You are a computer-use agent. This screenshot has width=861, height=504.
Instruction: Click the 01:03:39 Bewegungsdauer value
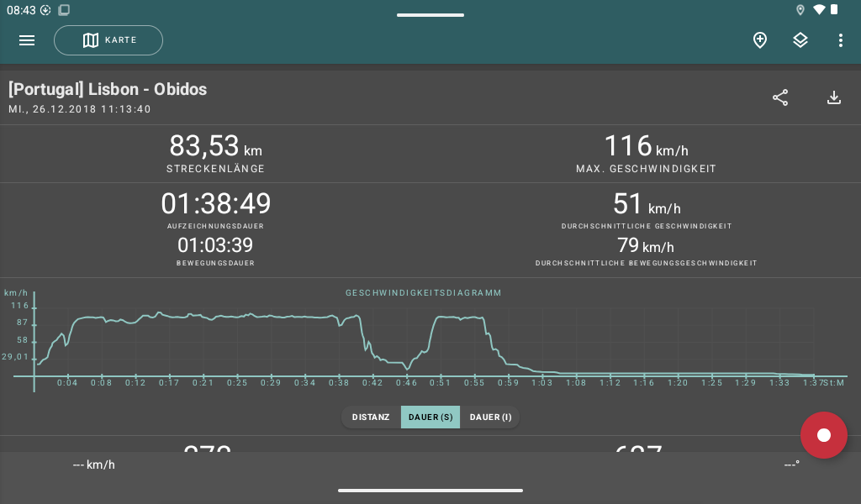point(215,245)
